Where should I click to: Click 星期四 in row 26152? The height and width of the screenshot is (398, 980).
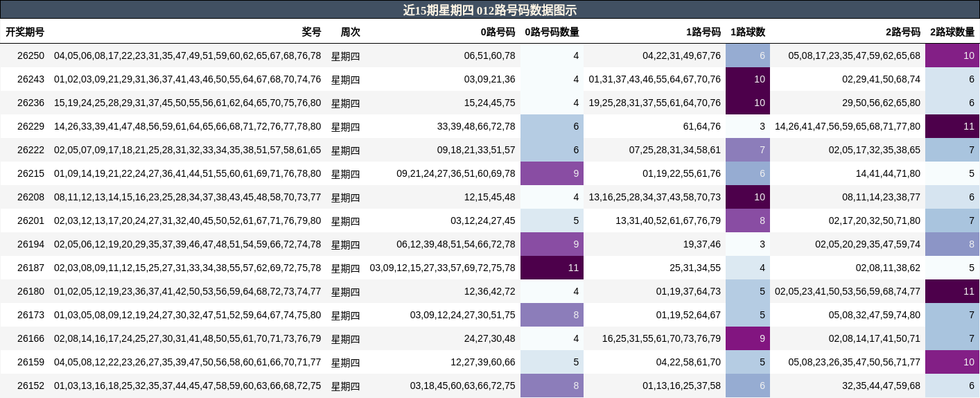pos(346,386)
